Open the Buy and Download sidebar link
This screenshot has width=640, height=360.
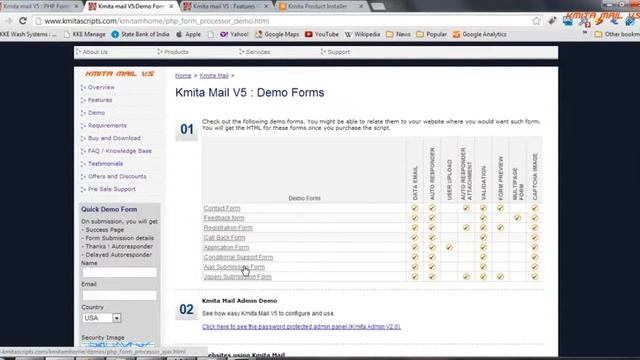[x=114, y=138]
